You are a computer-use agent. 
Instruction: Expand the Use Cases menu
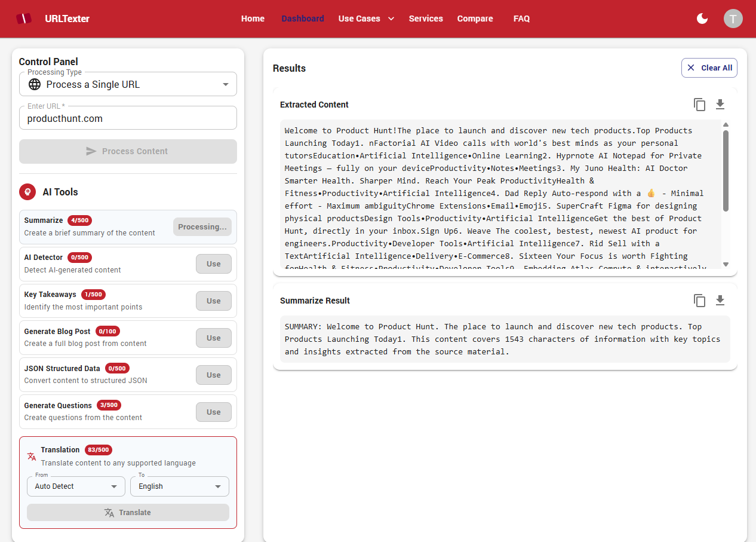[366, 19]
